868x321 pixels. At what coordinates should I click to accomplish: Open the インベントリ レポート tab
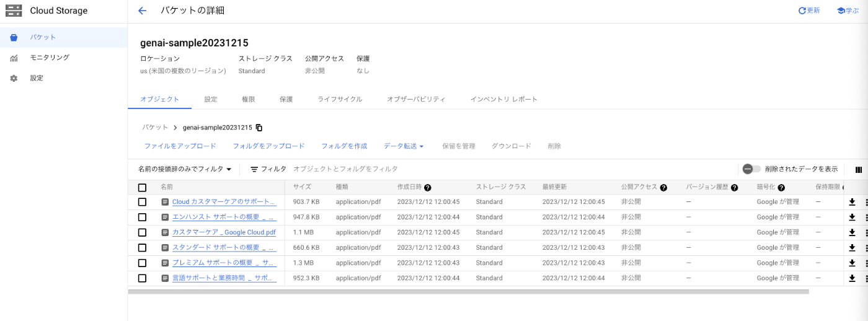503,99
